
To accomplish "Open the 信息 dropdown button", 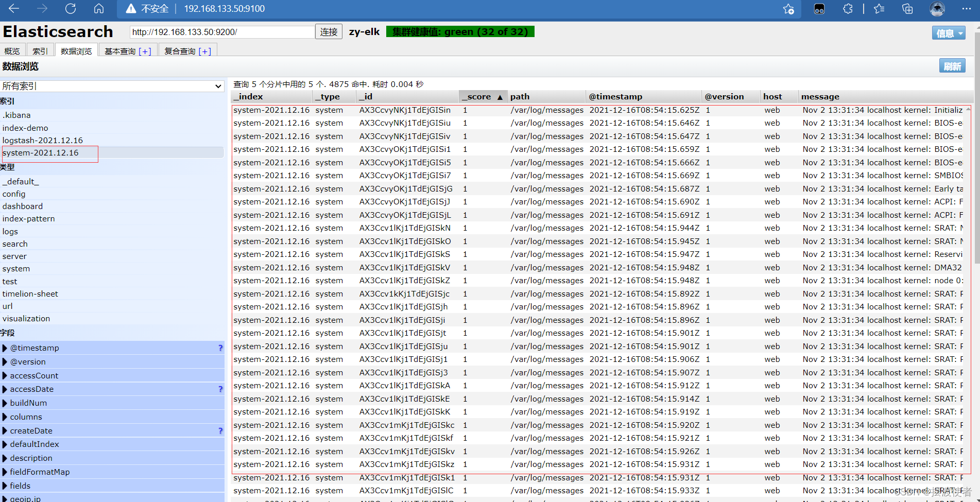I will pos(949,33).
